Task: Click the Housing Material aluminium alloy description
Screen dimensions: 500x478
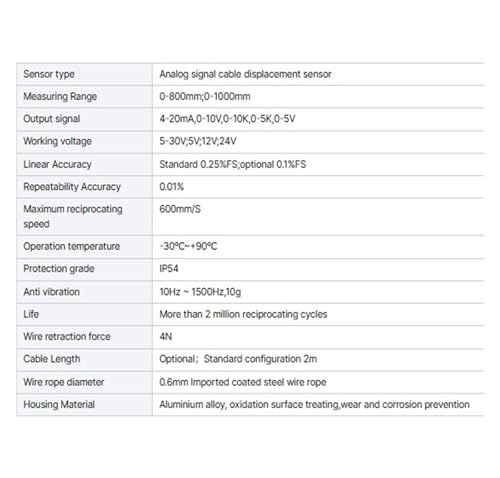Action: coord(314,405)
